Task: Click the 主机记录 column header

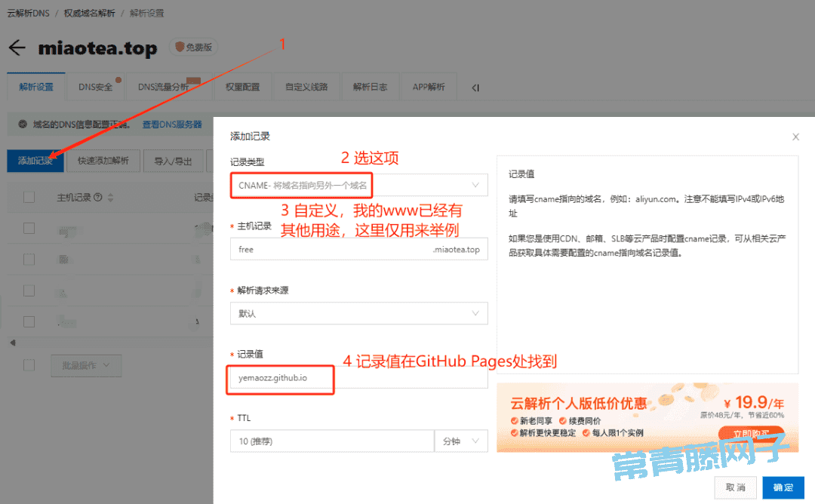Action: coord(74,198)
